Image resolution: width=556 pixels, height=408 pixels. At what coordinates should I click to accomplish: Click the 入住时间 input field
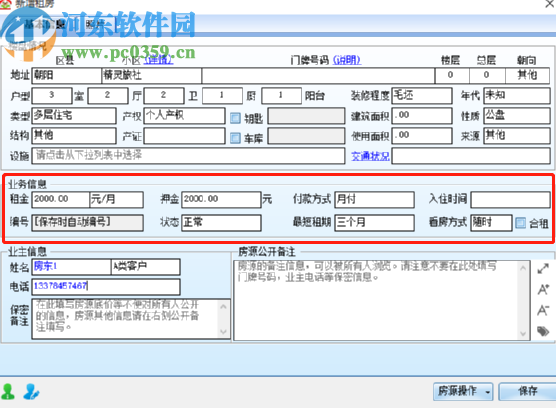click(x=510, y=200)
